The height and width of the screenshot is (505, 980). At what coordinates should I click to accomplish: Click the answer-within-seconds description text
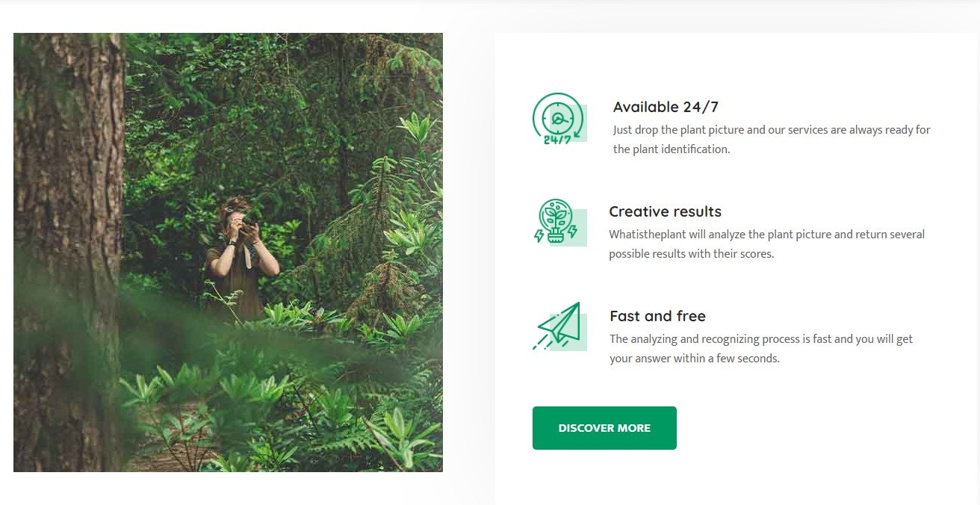pos(760,348)
